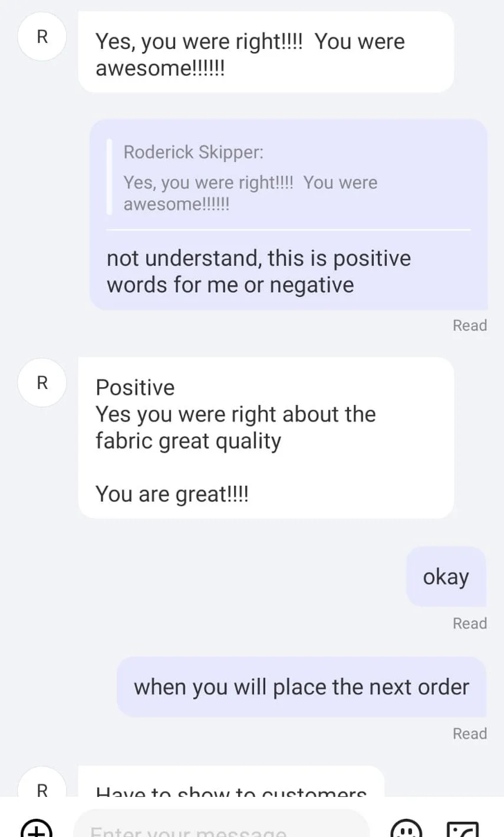Tap 'Positive' line in received message
The height and width of the screenshot is (837, 504).
(135, 388)
